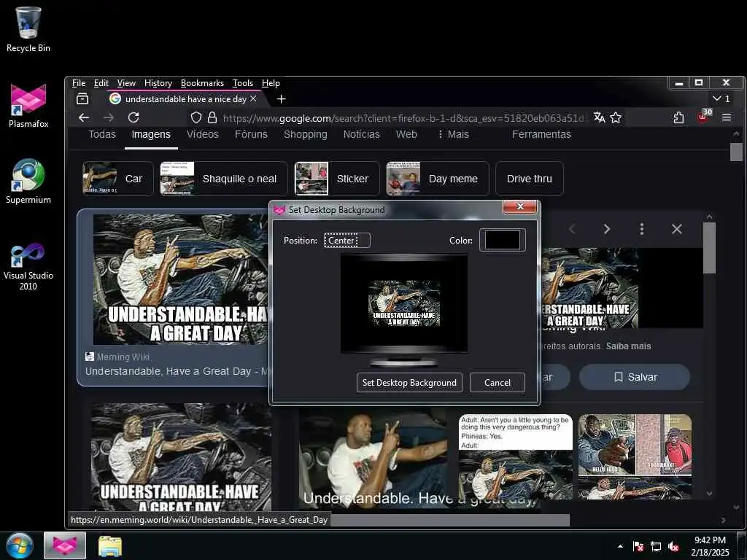
Task: Click the Set Desktop Background button
Action: coord(409,382)
